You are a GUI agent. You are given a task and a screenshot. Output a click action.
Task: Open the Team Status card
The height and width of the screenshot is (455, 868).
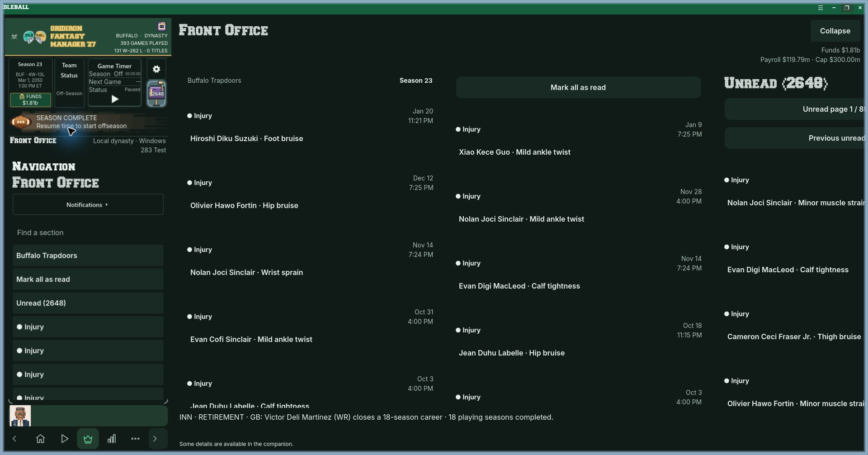point(69,83)
